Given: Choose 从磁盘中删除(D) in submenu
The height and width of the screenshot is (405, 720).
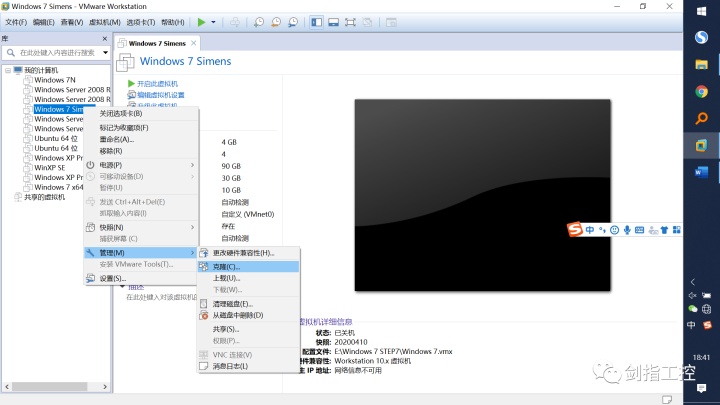Looking at the screenshot, I should coord(248,315).
